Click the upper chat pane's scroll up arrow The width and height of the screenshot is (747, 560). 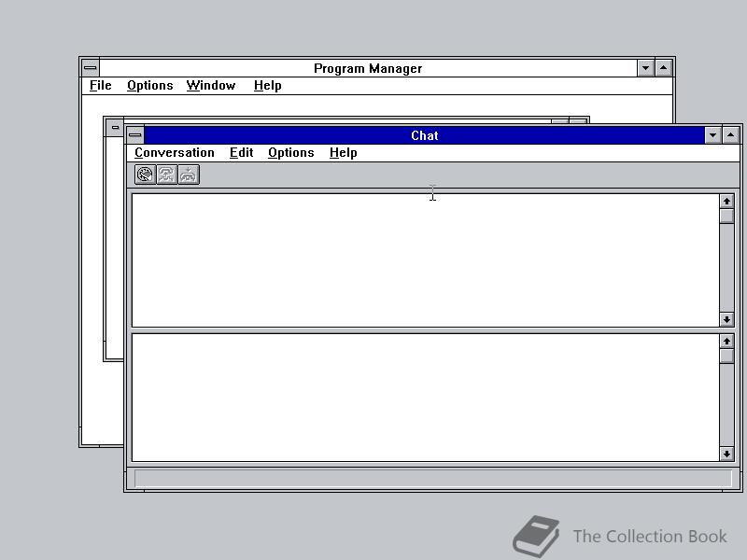point(726,202)
